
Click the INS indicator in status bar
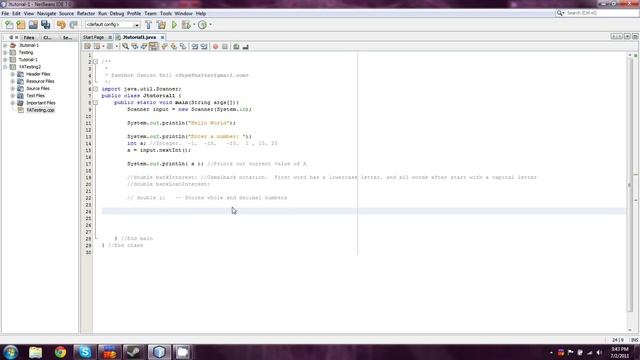[x=635, y=340]
